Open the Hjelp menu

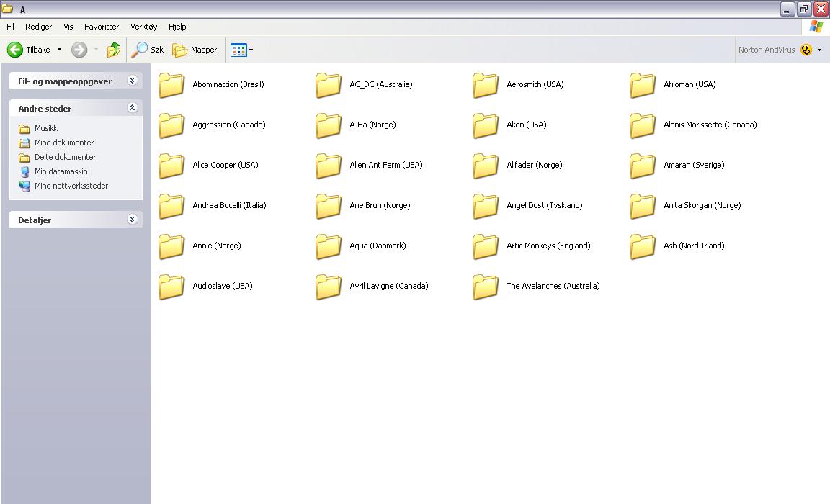[177, 27]
